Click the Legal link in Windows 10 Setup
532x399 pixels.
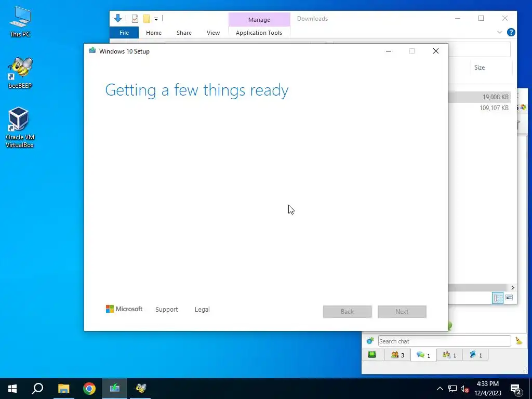[202, 310]
